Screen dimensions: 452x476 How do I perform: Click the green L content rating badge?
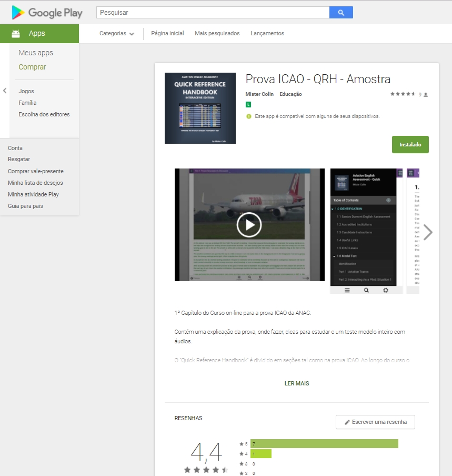click(x=248, y=104)
